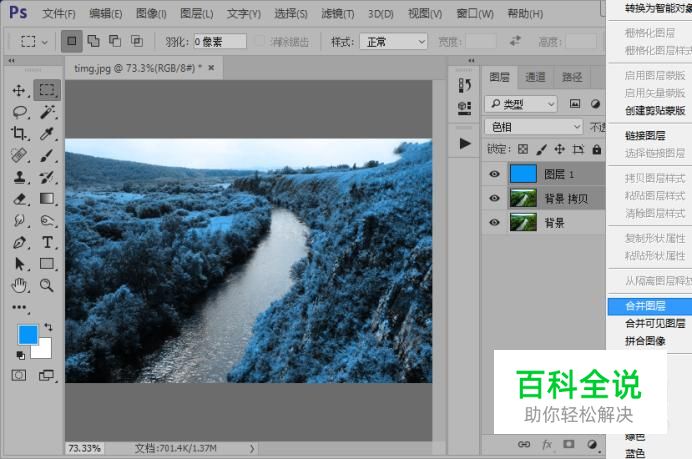The height and width of the screenshot is (459, 692).
Task: Switch to the 路径 tab
Action: (572, 77)
